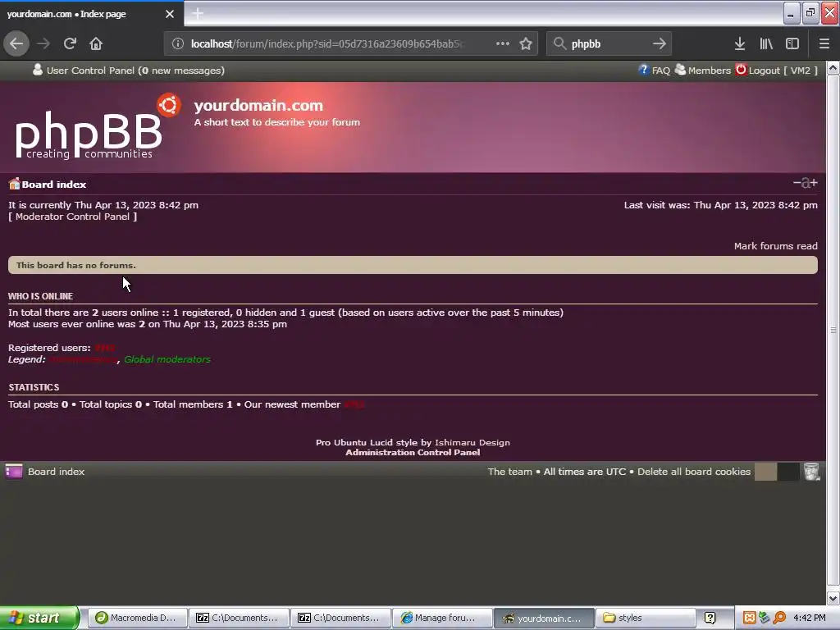Click the scrollbar up arrow

tap(833, 68)
